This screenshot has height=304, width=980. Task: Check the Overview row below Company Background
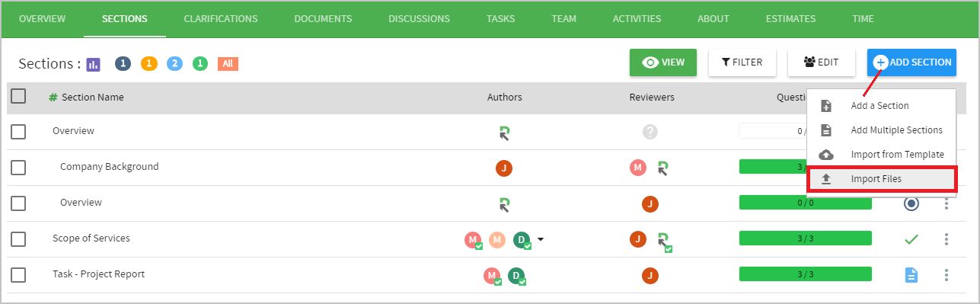(18, 203)
